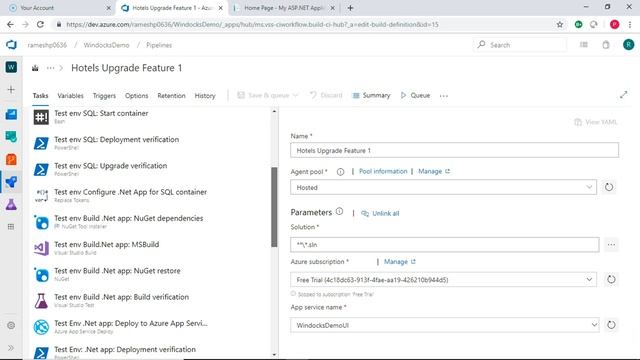The height and width of the screenshot is (360, 640).
Task: Click the Discard button
Action: click(x=326, y=95)
